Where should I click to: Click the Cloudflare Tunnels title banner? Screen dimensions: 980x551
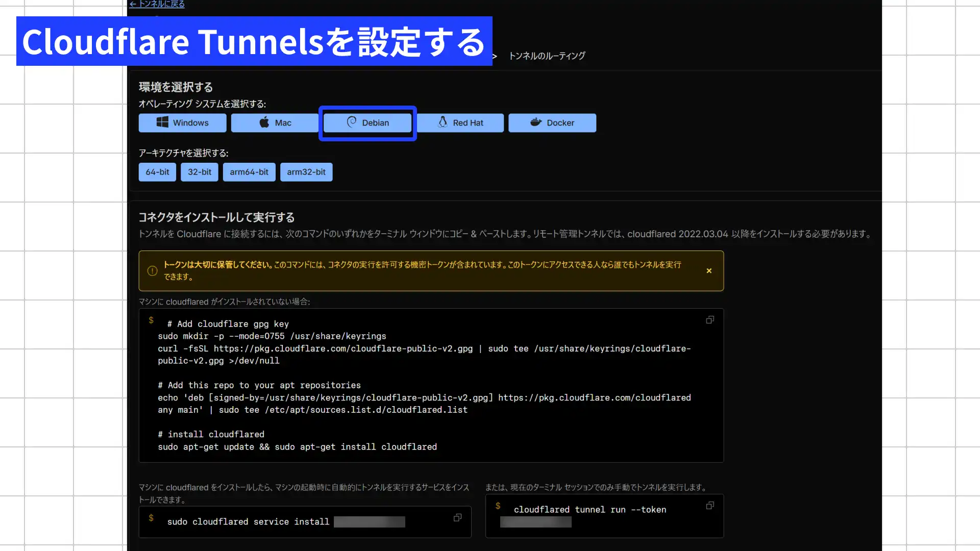pos(254,41)
